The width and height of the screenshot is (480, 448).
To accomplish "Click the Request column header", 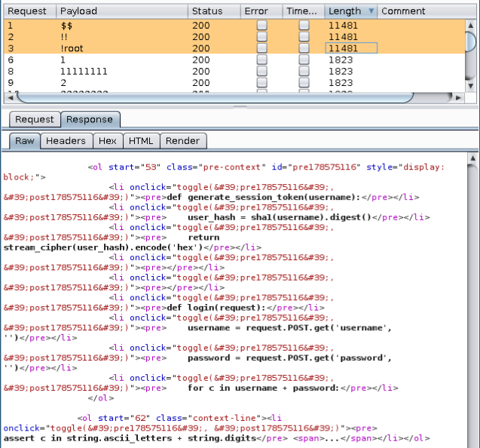I will [29, 11].
